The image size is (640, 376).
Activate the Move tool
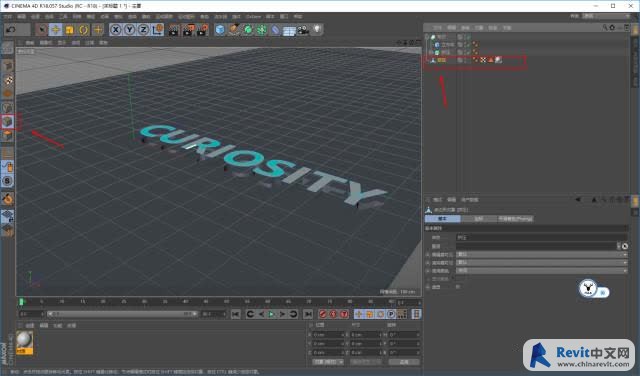56,29
